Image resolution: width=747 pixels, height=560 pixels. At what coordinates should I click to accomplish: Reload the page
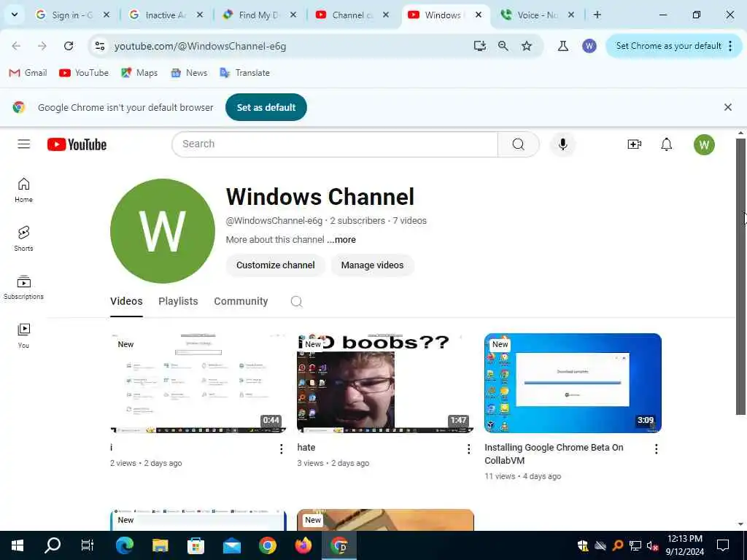tap(69, 46)
